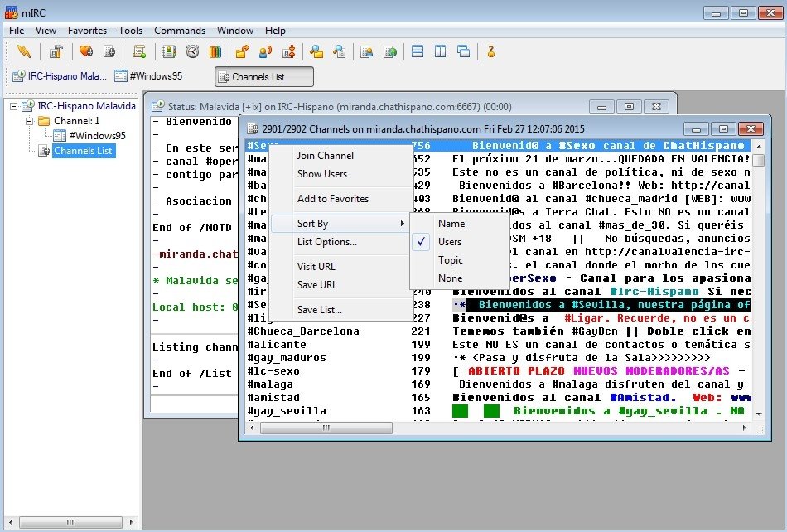
Task: Click Tile Vertical windows icon
Action: pyautogui.click(x=440, y=51)
